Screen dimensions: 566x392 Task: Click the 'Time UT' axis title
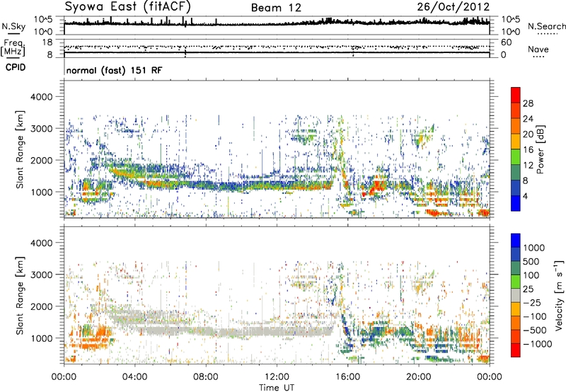[x=277, y=388]
